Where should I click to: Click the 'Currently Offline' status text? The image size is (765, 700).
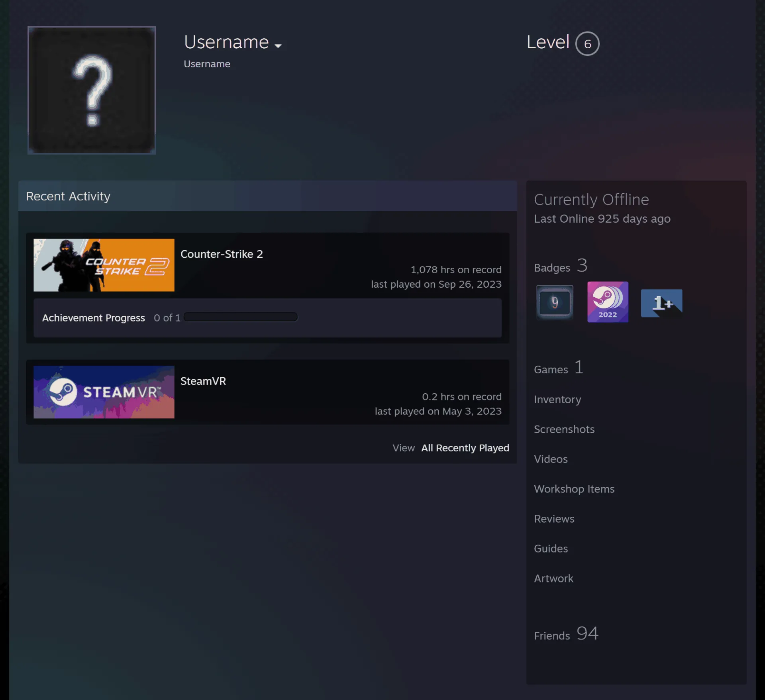[x=591, y=200]
